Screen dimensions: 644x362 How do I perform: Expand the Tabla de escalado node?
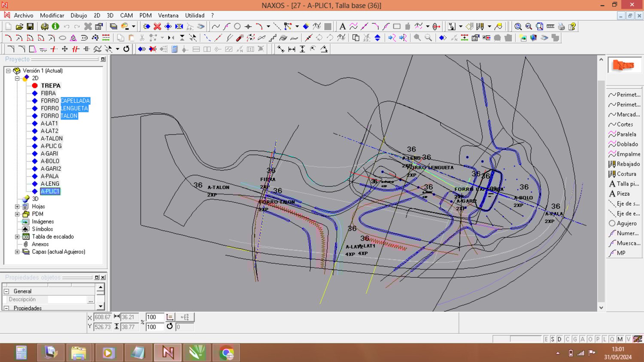click(17, 237)
